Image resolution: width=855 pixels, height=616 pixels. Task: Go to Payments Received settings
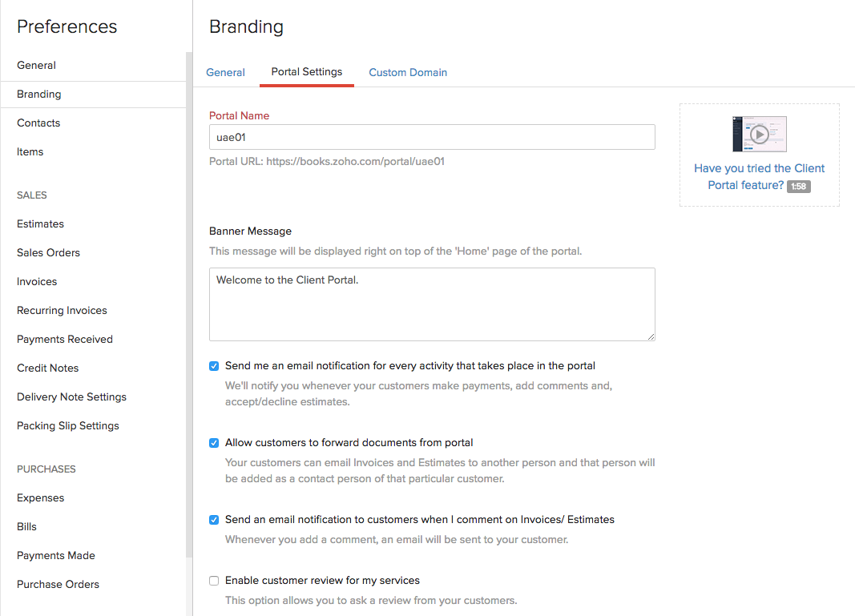(65, 339)
